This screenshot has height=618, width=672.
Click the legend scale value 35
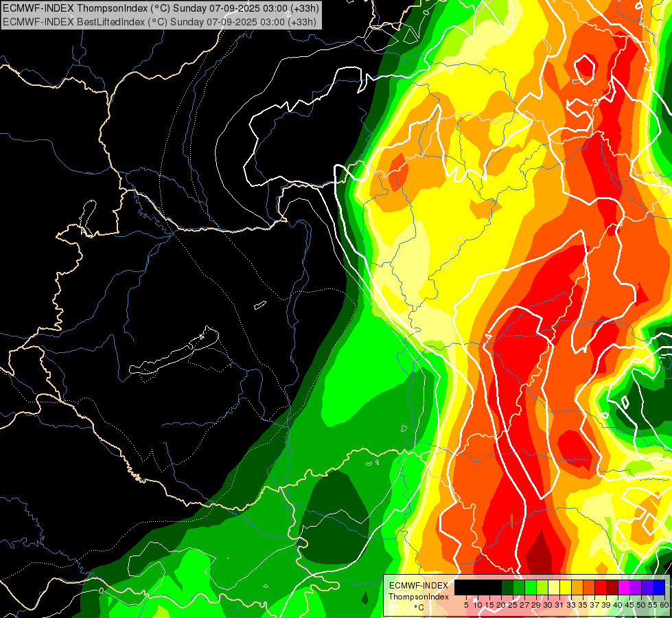click(x=583, y=605)
